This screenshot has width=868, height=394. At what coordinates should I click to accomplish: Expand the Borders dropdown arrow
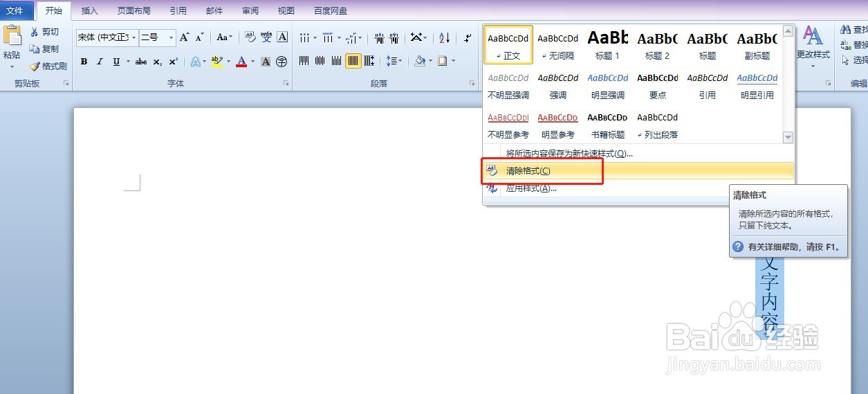(453, 61)
